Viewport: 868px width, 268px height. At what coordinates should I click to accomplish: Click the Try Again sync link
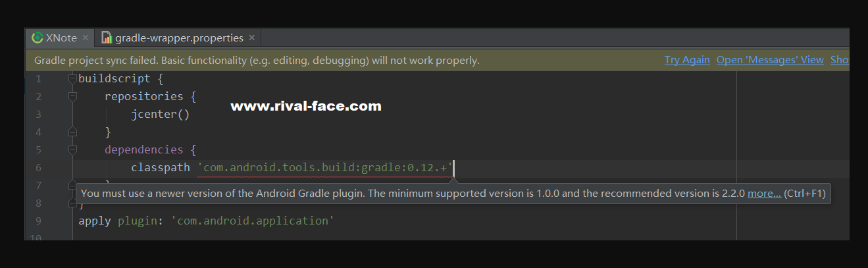687,60
